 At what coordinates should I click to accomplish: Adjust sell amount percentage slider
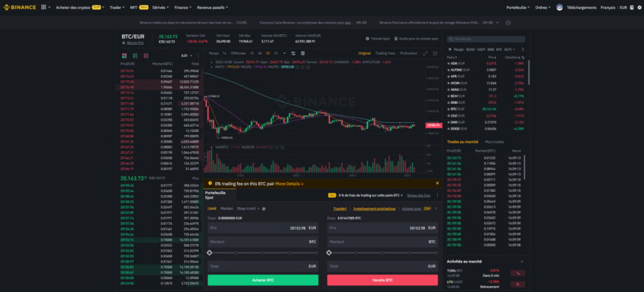tap(383, 253)
